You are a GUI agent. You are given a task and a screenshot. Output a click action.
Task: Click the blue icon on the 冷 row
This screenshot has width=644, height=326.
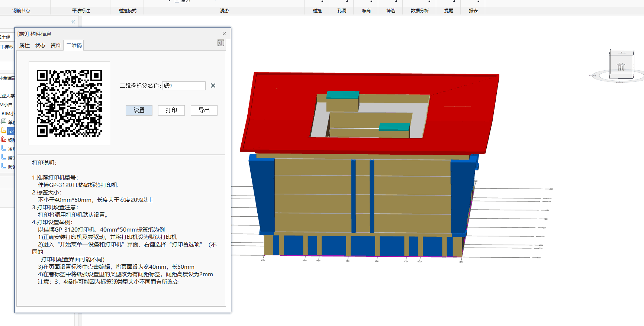click(4, 148)
